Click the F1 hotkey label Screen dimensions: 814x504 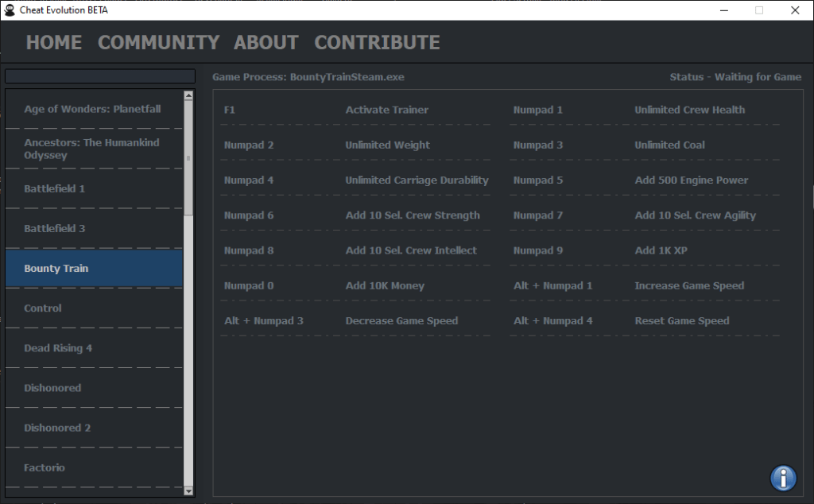coord(230,110)
